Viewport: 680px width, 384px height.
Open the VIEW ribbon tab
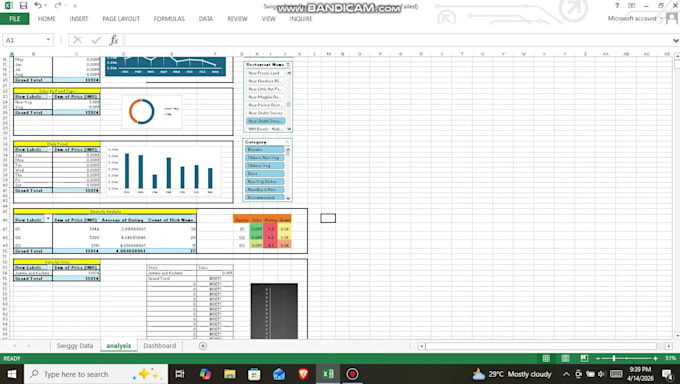point(268,19)
